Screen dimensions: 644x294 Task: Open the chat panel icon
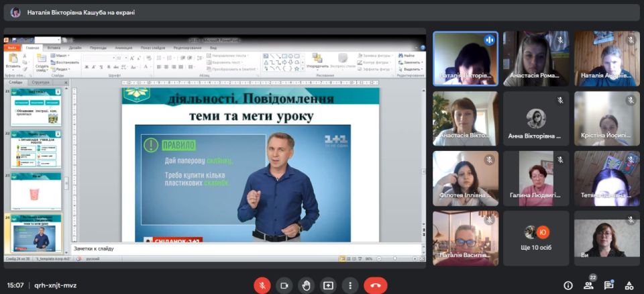tap(608, 285)
